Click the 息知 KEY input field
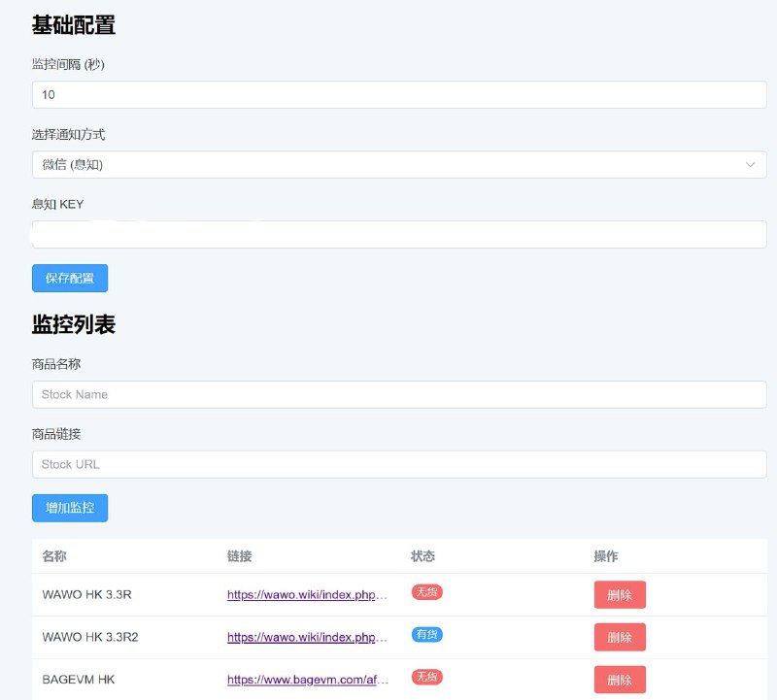Screen dimensions: 777x700 pos(398,233)
